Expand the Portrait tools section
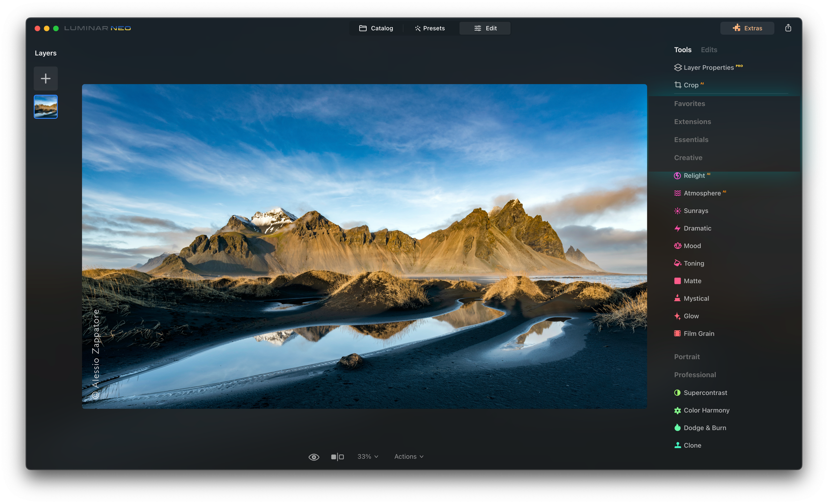 [687, 356]
